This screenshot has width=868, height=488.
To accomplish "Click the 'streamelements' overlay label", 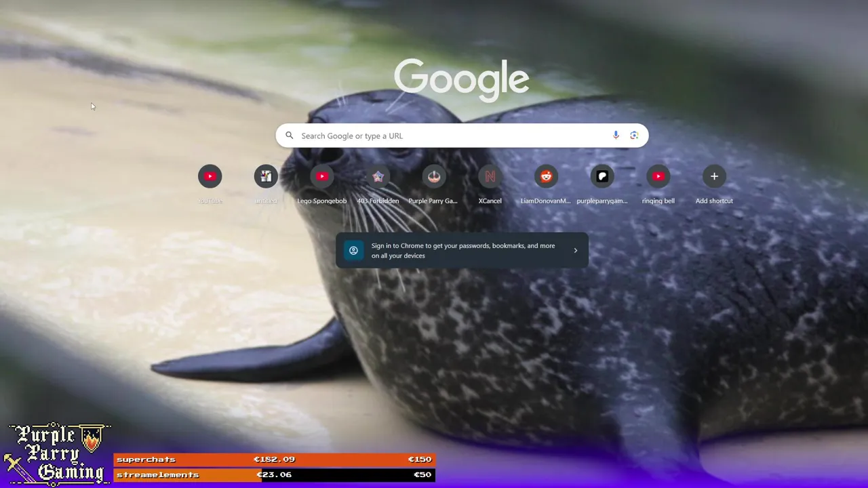I will click(157, 475).
